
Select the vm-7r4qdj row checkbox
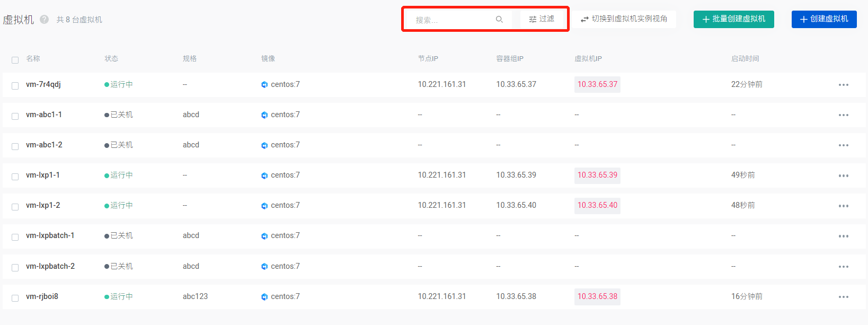point(15,85)
